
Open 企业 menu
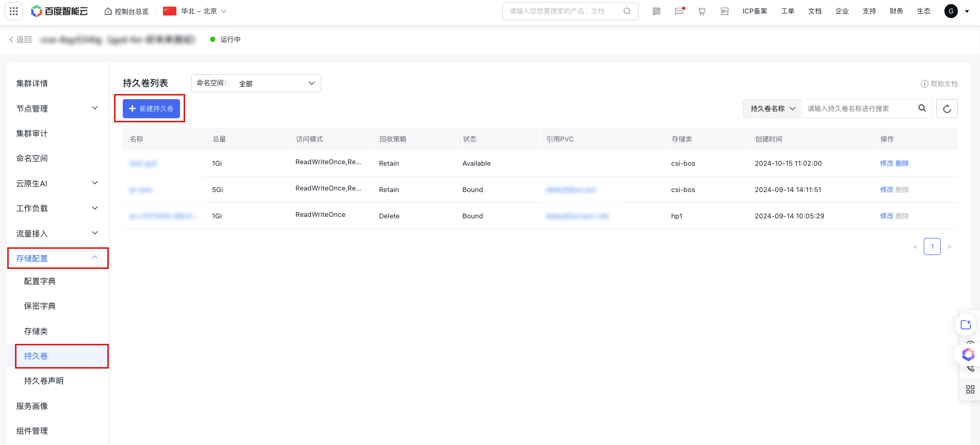click(x=842, y=11)
